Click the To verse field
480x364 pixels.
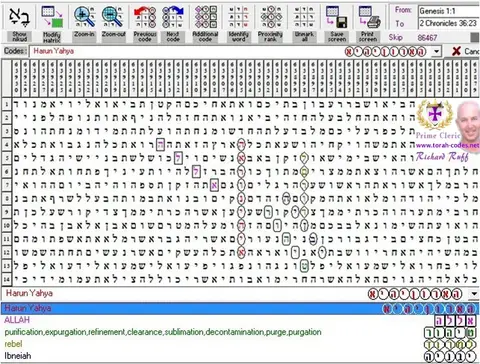point(449,23)
